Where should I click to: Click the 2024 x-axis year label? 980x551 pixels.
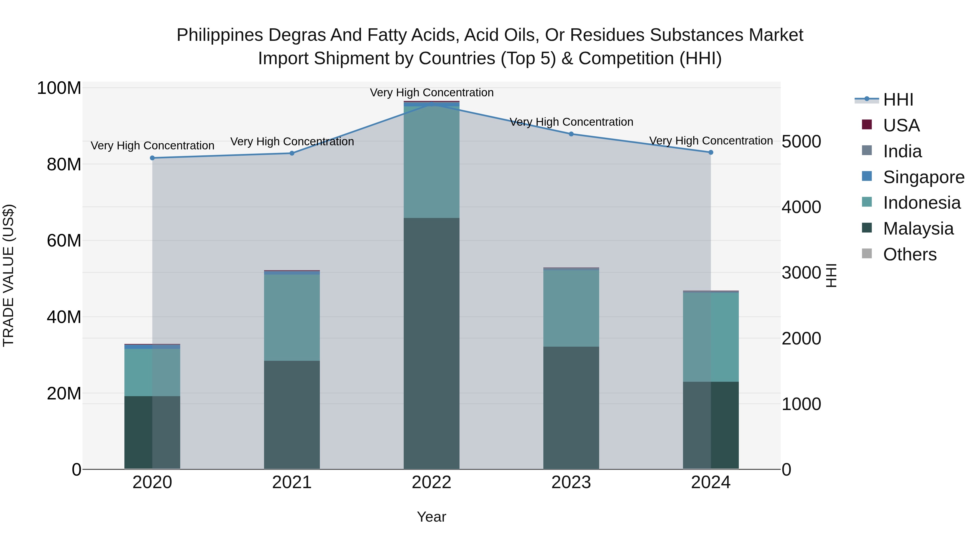[711, 482]
